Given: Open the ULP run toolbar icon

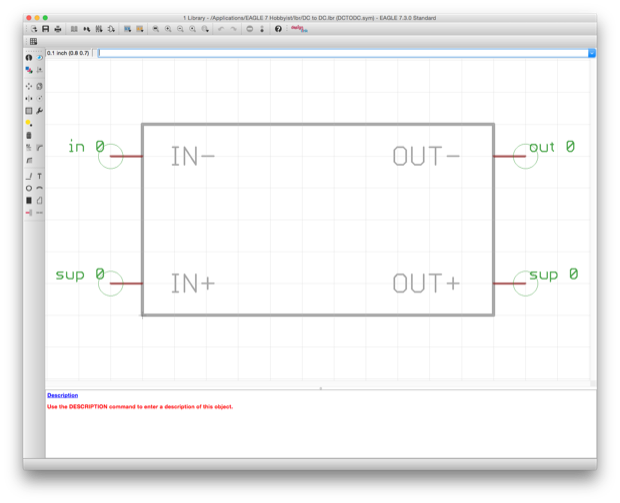Looking at the screenshot, I should point(140,29).
